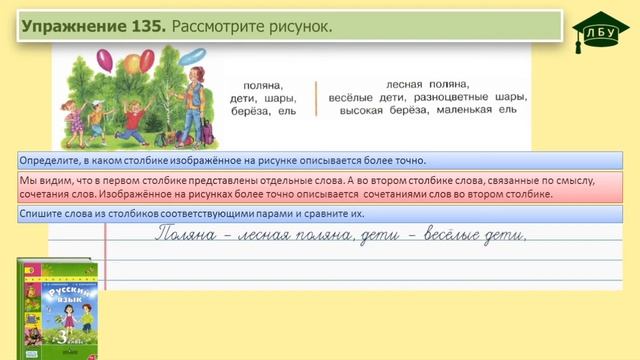Click the handwritten 'дети – весёлые дети.'
This screenshot has width=640, height=360.
coord(443,235)
